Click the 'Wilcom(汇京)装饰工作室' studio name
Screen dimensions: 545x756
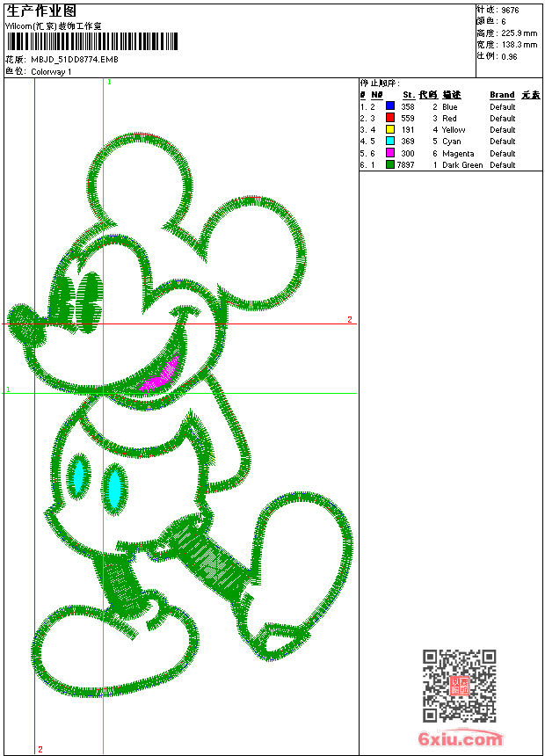pyautogui.click(x=54, y=26)
